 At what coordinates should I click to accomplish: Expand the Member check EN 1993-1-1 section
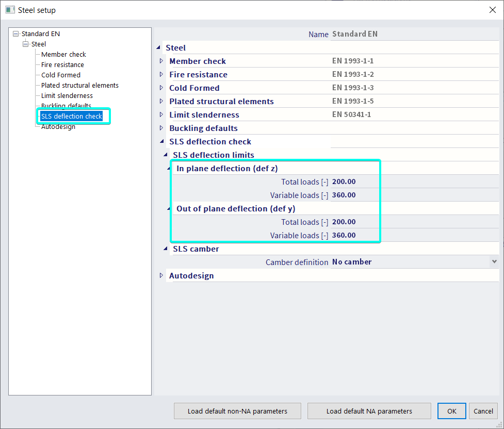click(161, 61)
